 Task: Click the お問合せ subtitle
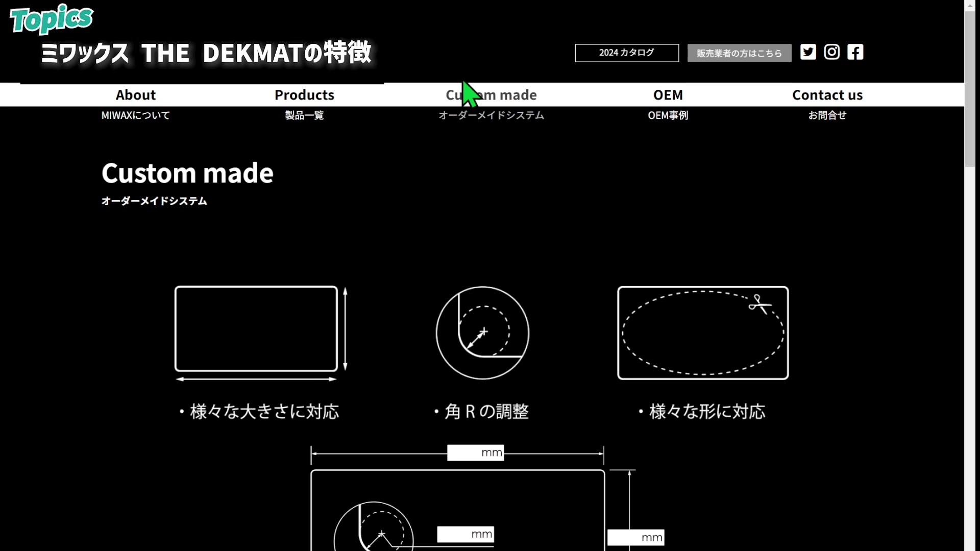tap(827, 115)
